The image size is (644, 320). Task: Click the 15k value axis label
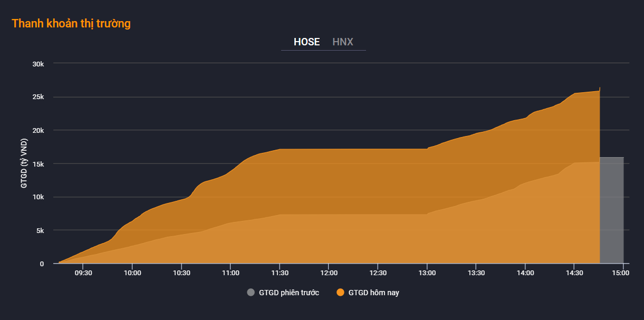(x=38, y=164)
